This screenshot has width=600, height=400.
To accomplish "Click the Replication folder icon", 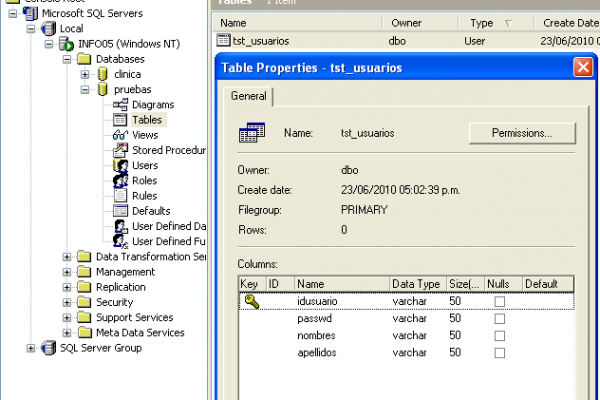I will click(x=84, y=287).
